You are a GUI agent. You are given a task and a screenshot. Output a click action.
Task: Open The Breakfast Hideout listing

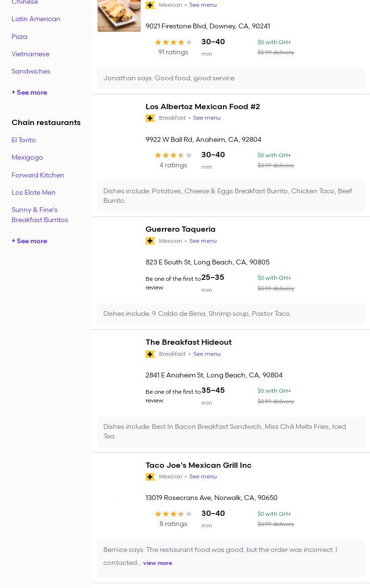[188, 342]
